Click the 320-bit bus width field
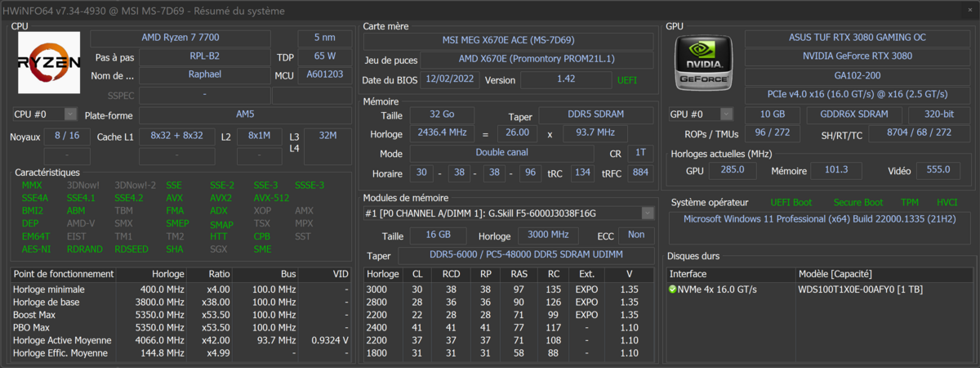Viewport: 980px width, 368px height. tap(940, 114)
